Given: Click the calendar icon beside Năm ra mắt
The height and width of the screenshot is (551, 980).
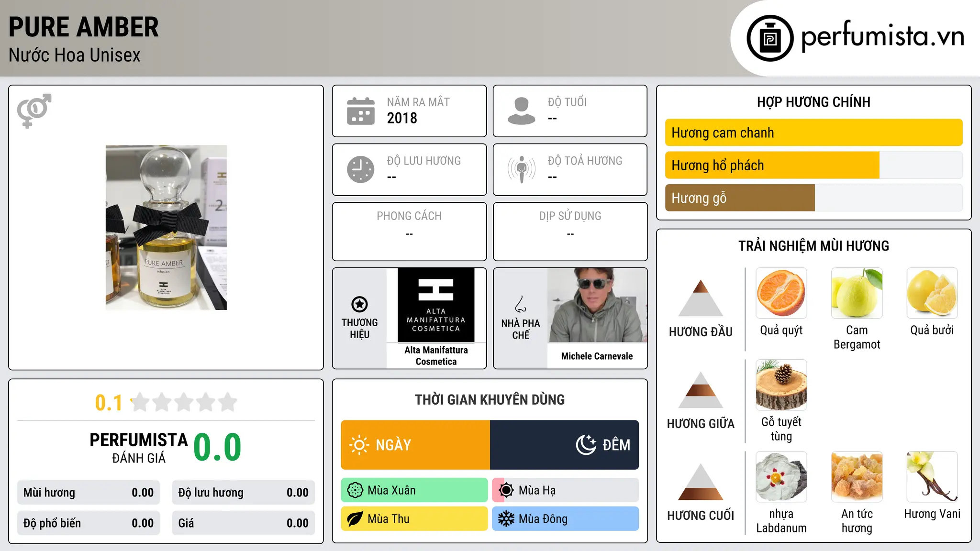Looking at the screenshot, I should coord(361,111).
